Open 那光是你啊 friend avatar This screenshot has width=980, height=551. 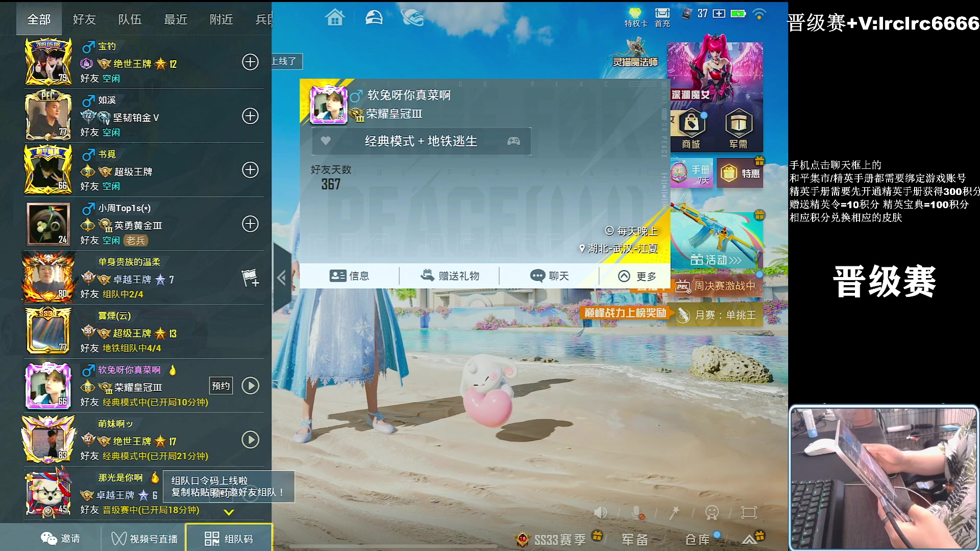pyautogui.click(x=48, y=493)
